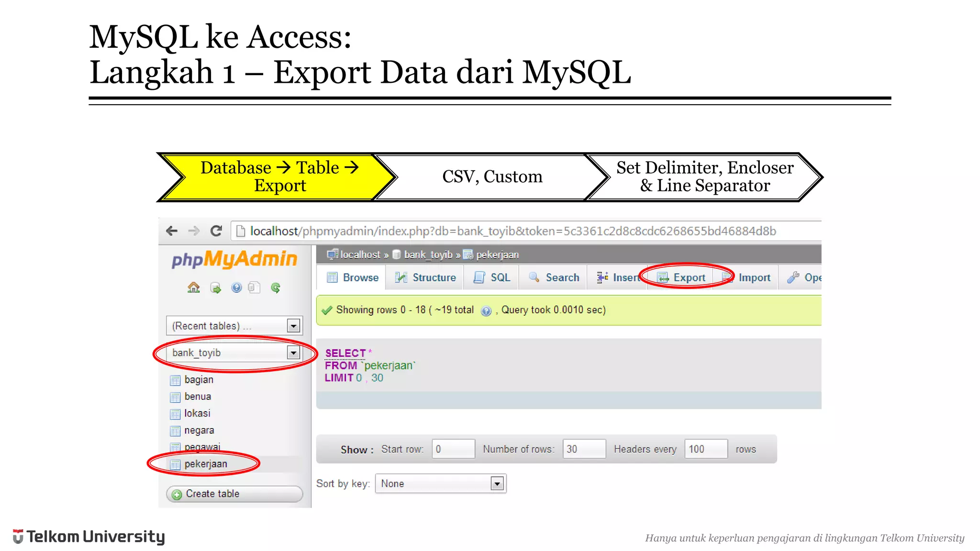Click the green reload navigation icon

point(276,287)
